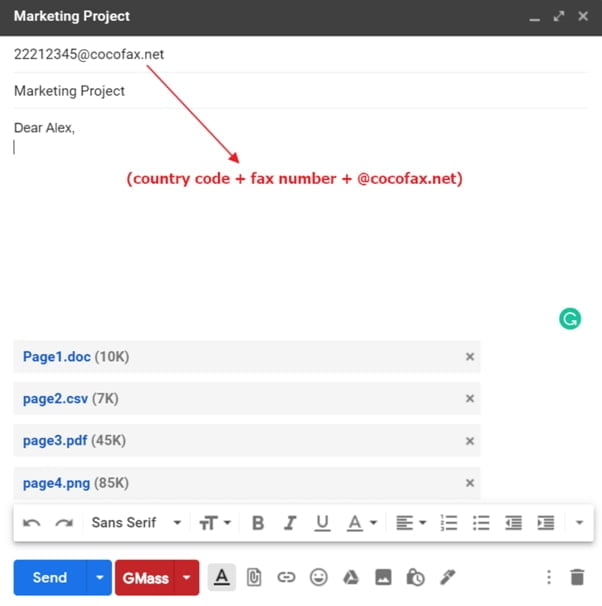Screen dimensions: 602x606
Task: Click the insert photo icon
Action: coord(383,577)
